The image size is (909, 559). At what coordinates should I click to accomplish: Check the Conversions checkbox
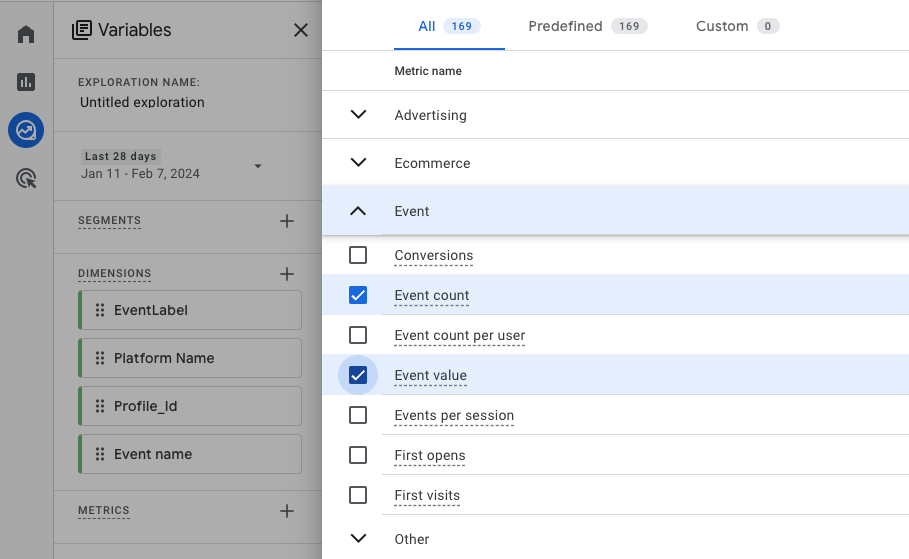tap(358, 255)
